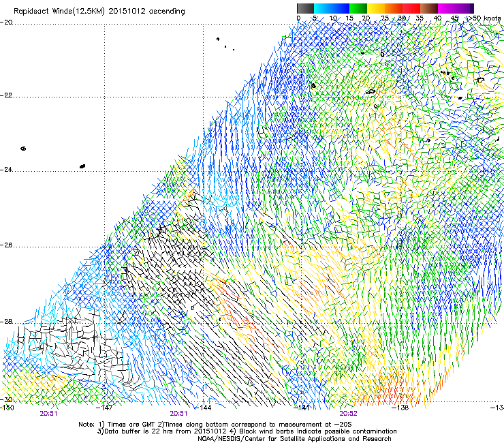This screenshot has height=443, width=504.
Task: Click the '20:51' label between -147 and -144
Action: pos(178,414)
